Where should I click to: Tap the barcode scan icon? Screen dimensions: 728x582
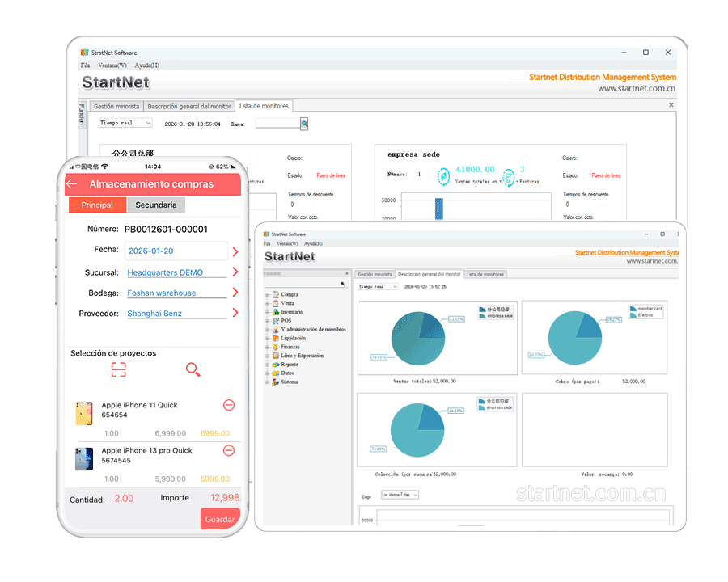click(x=119, y=369)
